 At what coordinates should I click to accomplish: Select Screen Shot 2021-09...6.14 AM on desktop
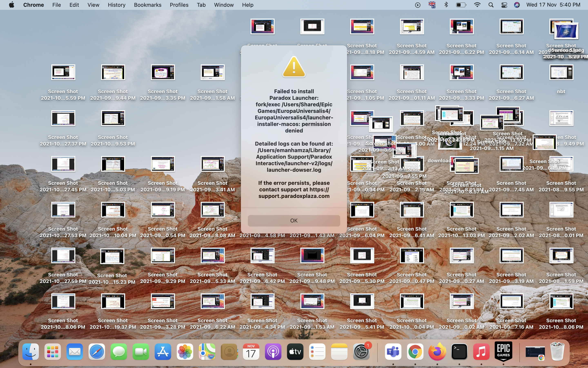point(511,27)
